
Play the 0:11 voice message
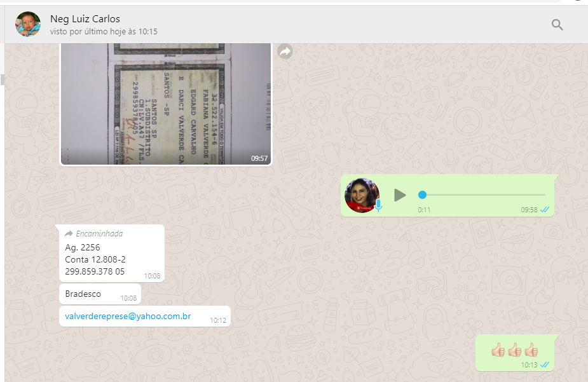click(x=399, y=194)
